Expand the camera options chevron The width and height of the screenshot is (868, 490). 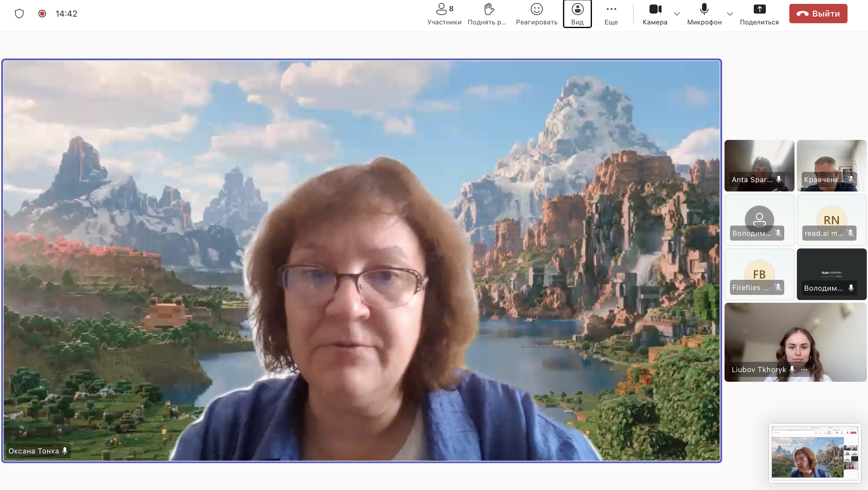[677, 14]
